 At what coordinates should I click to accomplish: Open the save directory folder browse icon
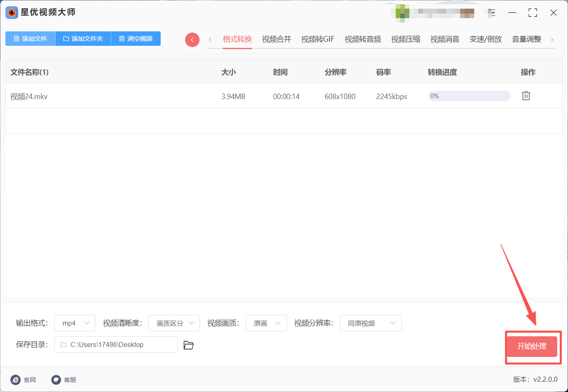[x=188, y=345]
